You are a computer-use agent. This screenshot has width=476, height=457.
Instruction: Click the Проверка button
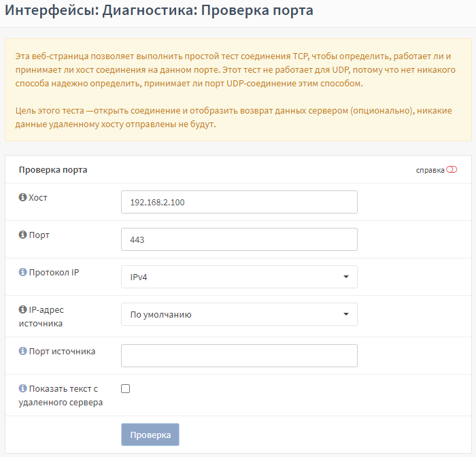pyautogui.click(x=150, y=435)
